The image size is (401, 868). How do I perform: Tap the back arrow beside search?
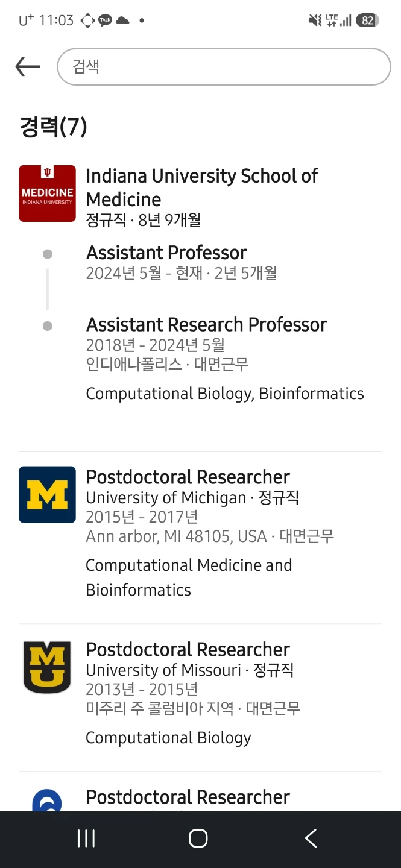point(28,67)
